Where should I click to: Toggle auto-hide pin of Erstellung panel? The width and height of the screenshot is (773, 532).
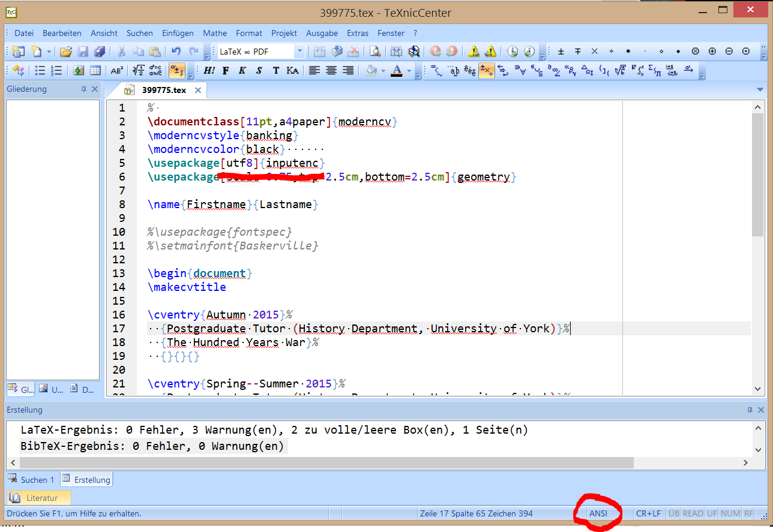tap(750, 410)
